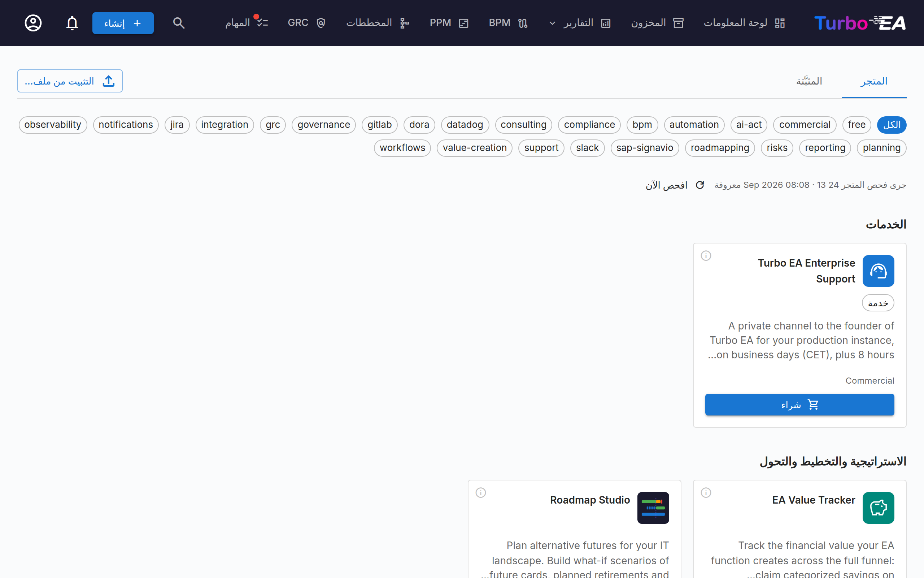Image resolution: width=924 pixels, height=578 pixels.
Task: Click the piggy bank icon of EA Value Tracker
Action: pos(878,508)
